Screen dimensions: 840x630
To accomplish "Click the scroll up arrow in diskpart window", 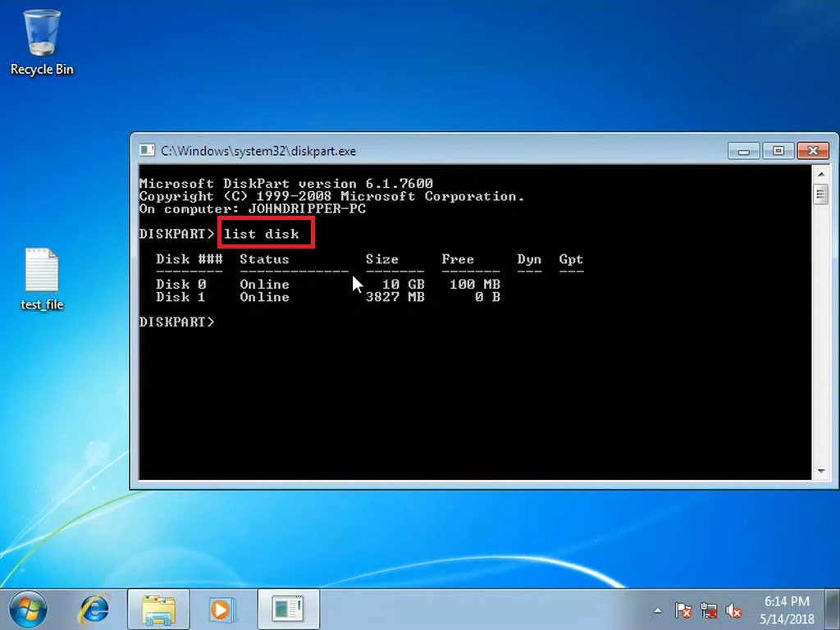I will click(x=821, y=172).
